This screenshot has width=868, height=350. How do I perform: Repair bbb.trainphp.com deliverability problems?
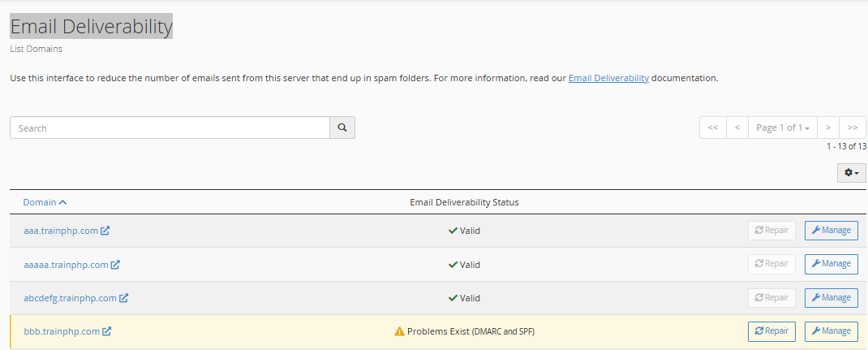[x=771, y=331]
